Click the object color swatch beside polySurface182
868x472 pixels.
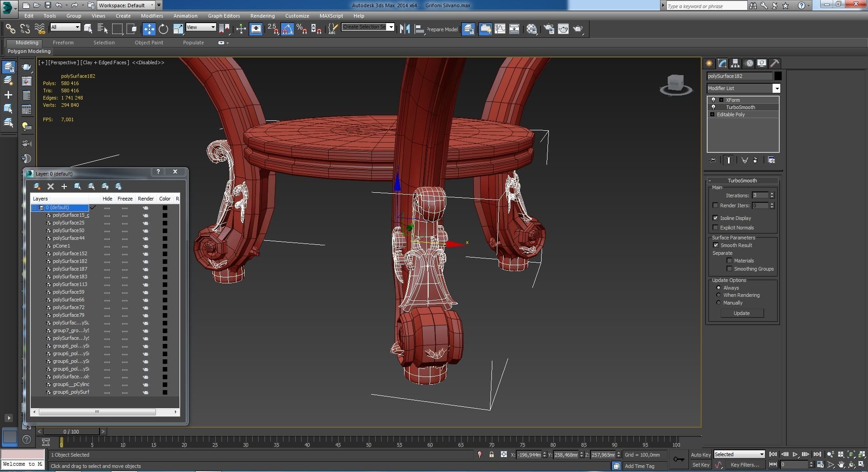(x=778, y=76)
